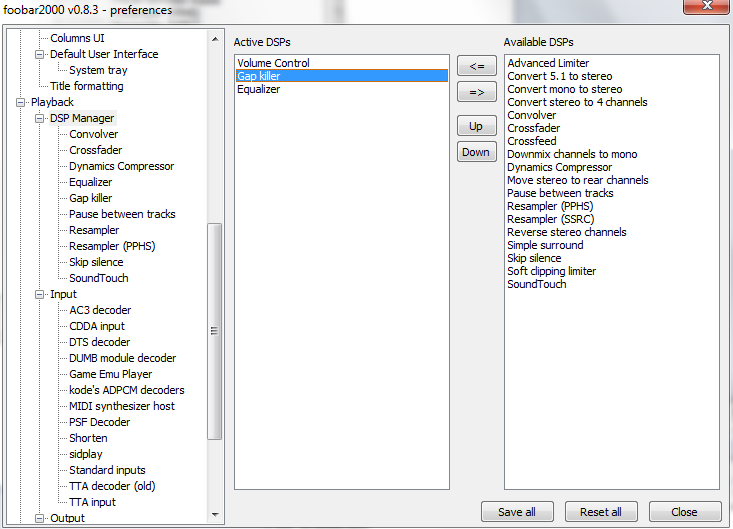Image resolution: width=733 pixels, height=529 pixels.
Task: Close the preferences window with X
Action: click(x=707, y=6)
